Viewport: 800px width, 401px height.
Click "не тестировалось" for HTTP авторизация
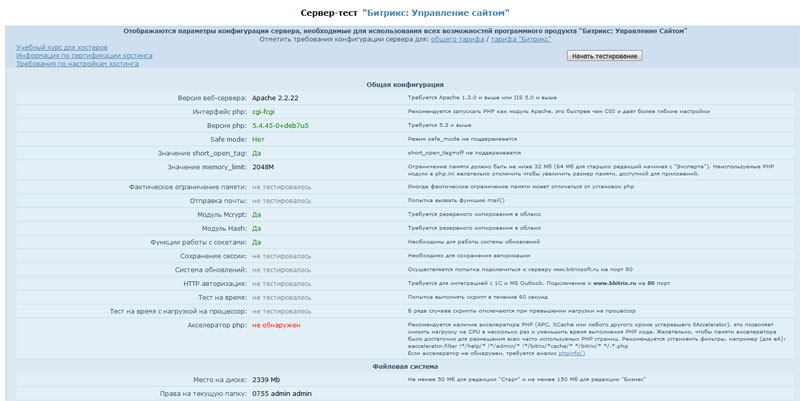[x=281, y=284]
